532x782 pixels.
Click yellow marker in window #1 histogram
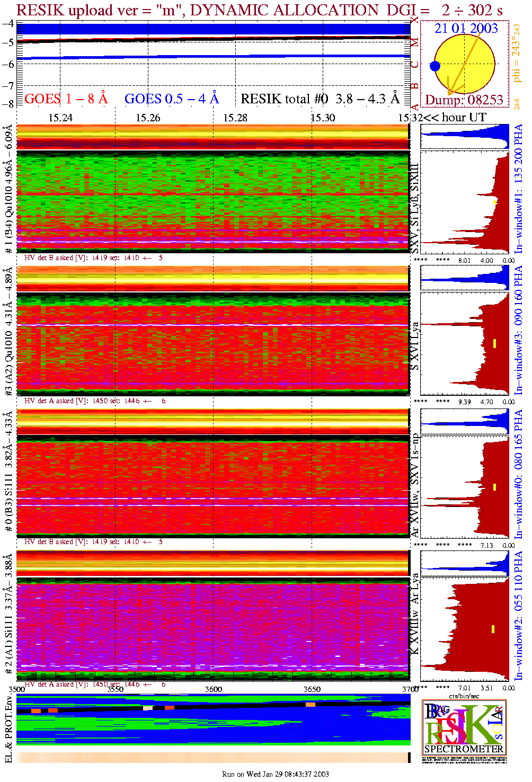coord(494,202)
